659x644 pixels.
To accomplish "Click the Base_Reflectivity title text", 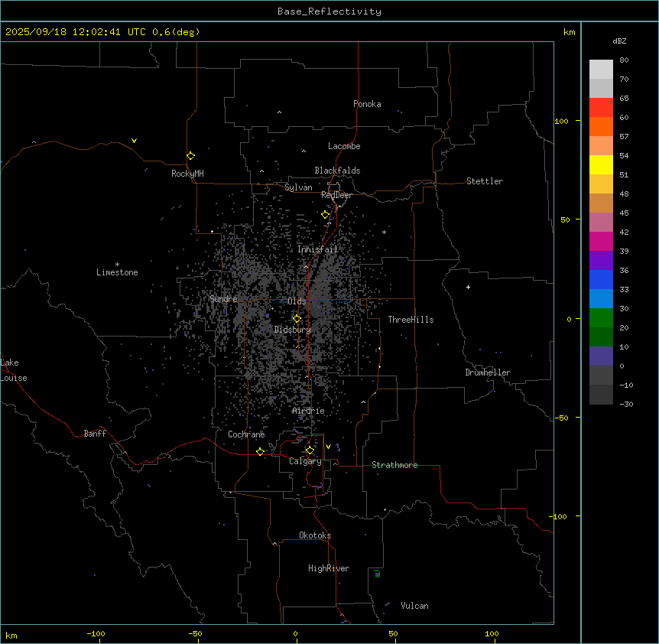I will (x=329, y=11).
